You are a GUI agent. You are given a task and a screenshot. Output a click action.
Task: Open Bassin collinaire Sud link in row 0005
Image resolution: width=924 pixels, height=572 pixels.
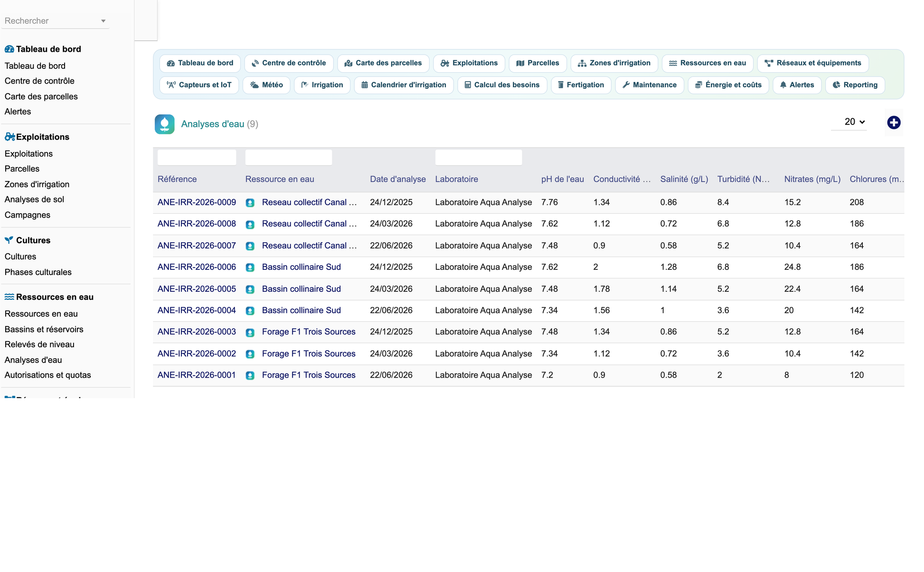click(302, 289)
